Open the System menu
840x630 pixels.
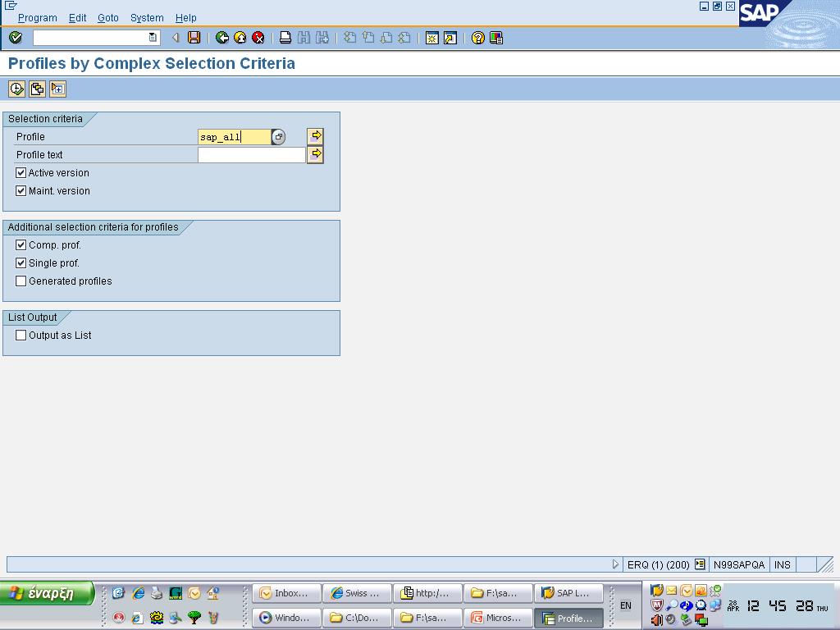[x=147, y=18]
